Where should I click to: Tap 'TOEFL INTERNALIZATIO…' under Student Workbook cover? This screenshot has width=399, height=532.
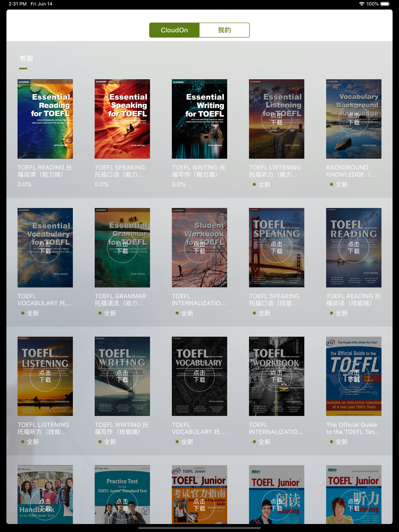199,300
